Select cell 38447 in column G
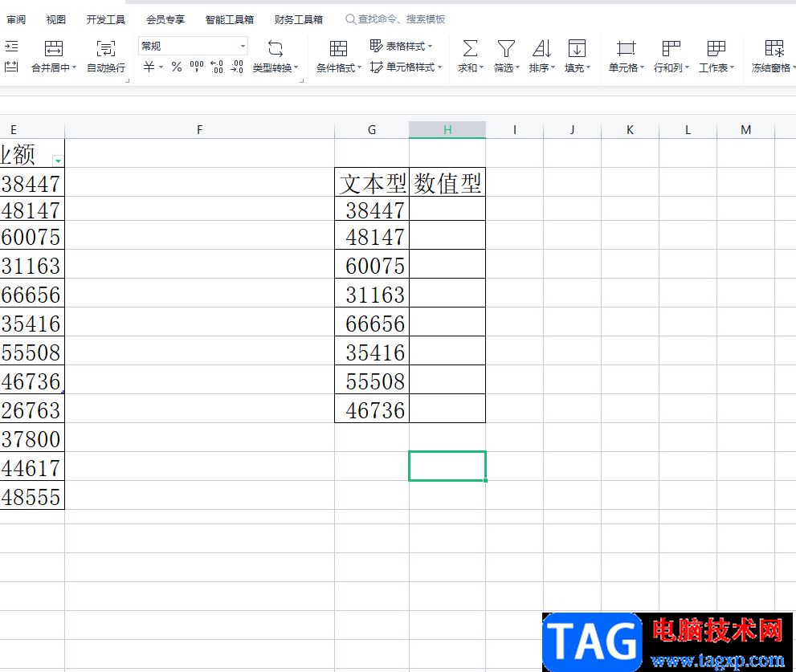This screenshot has width=796, height=672. click(372, 209)
